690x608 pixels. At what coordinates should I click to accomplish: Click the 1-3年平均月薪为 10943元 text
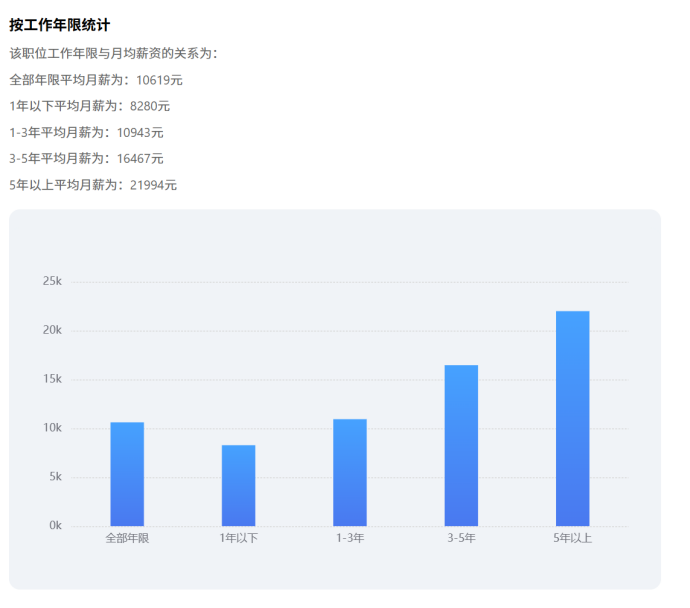click(x=86, y=132)
